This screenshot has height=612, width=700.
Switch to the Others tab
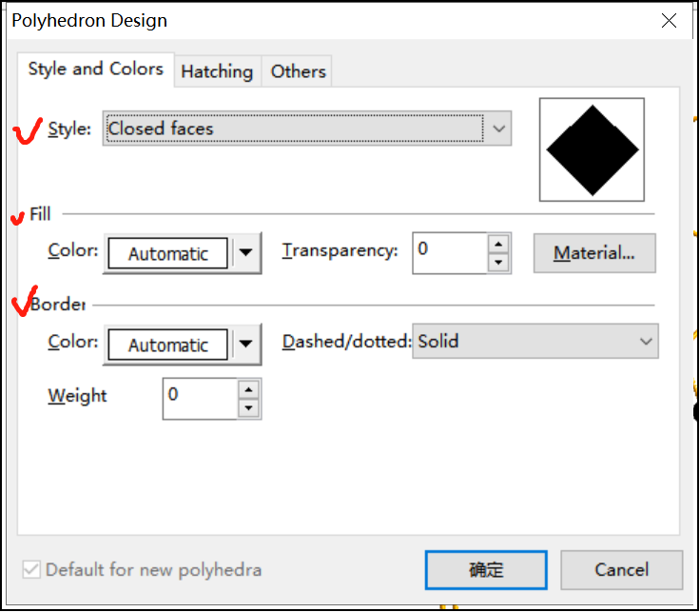(299, 71)
